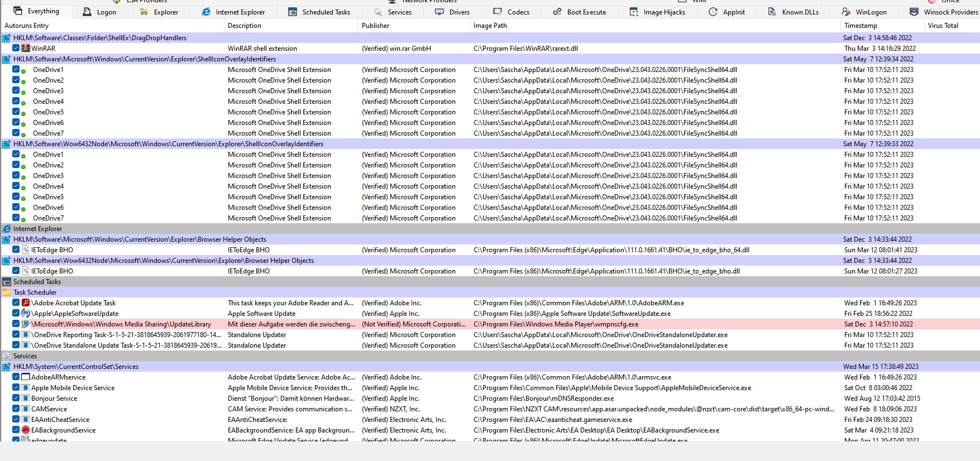Switch to the Everything tab
This screenshot has width=980, height=461.
click(36, 11)
